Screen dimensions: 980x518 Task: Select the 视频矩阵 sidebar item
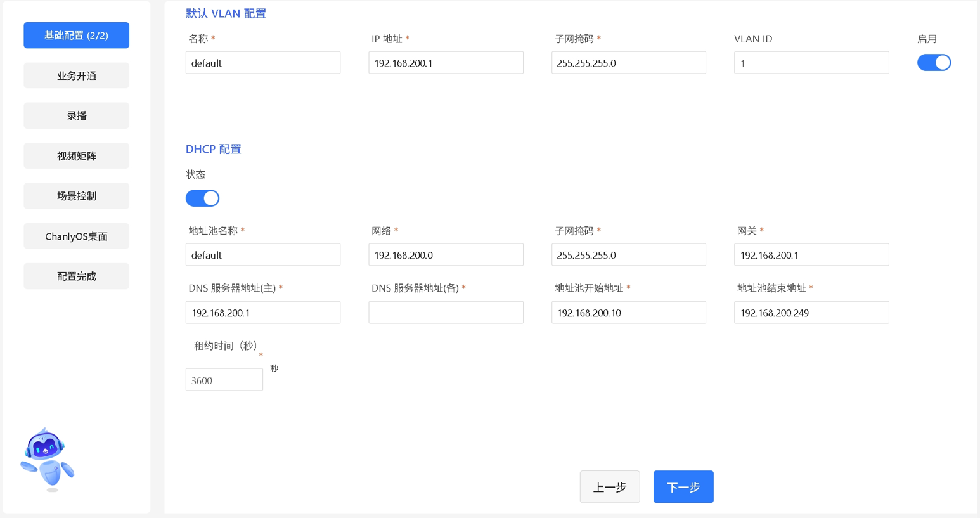(x=77, y=156)
